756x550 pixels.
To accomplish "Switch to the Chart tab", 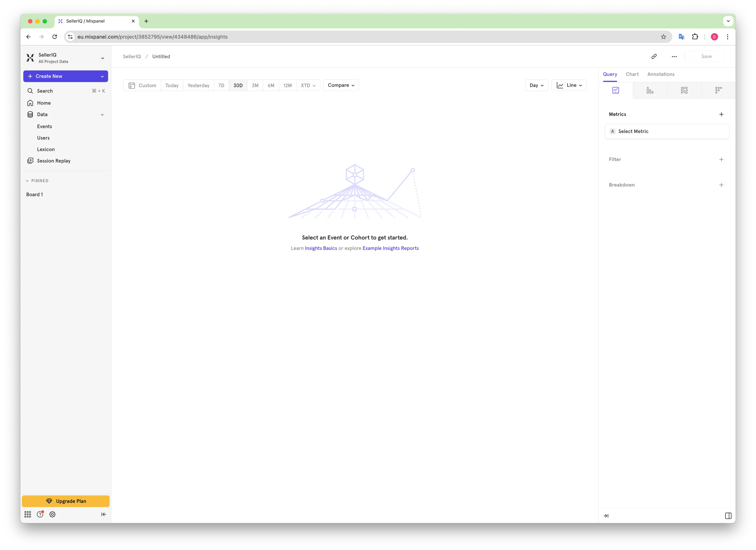I will pos(632,74).
